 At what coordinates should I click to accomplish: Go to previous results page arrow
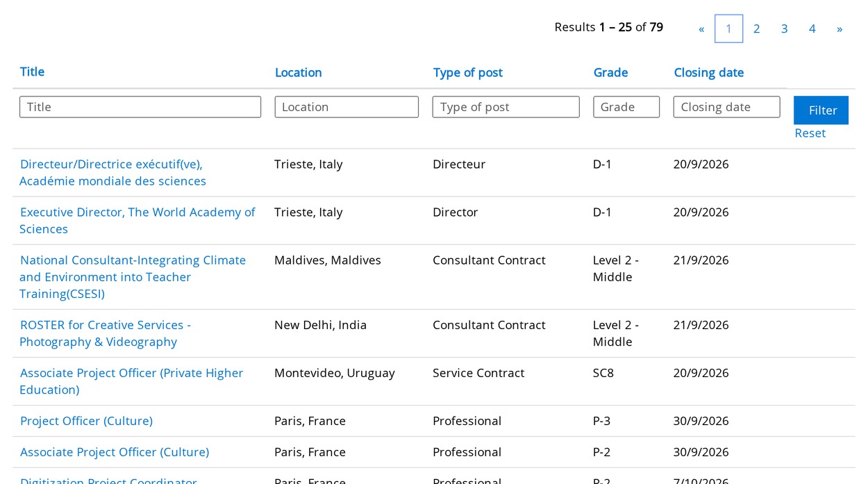pos(701,29)
